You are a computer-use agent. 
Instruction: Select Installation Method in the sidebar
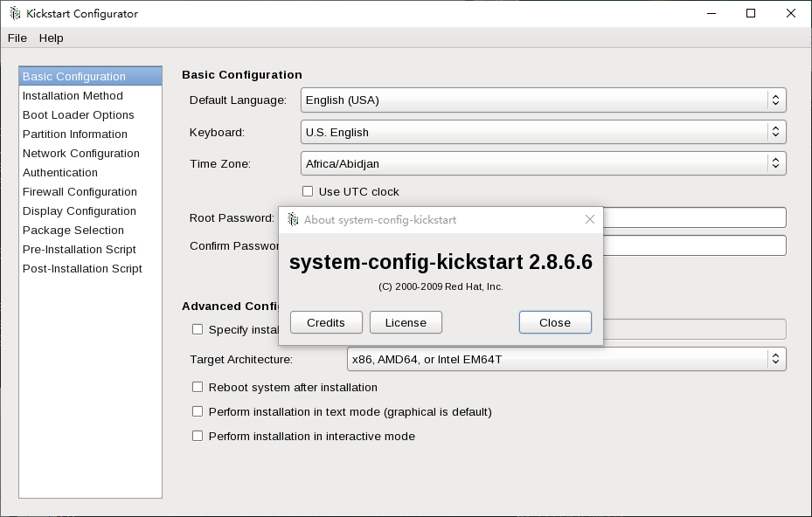pyautogui.click(x=91, y=96)
